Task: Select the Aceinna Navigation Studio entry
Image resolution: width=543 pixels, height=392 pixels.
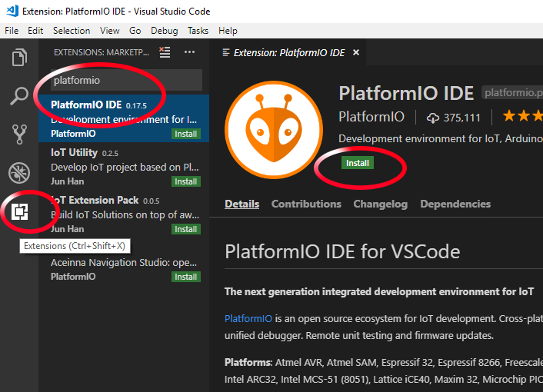Action: pyautogui.click(x=124, y=261)
